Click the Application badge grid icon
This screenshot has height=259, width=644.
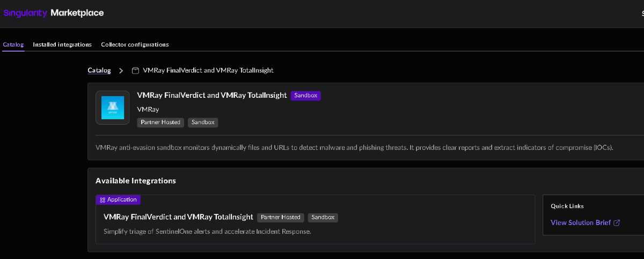[103, 200]
